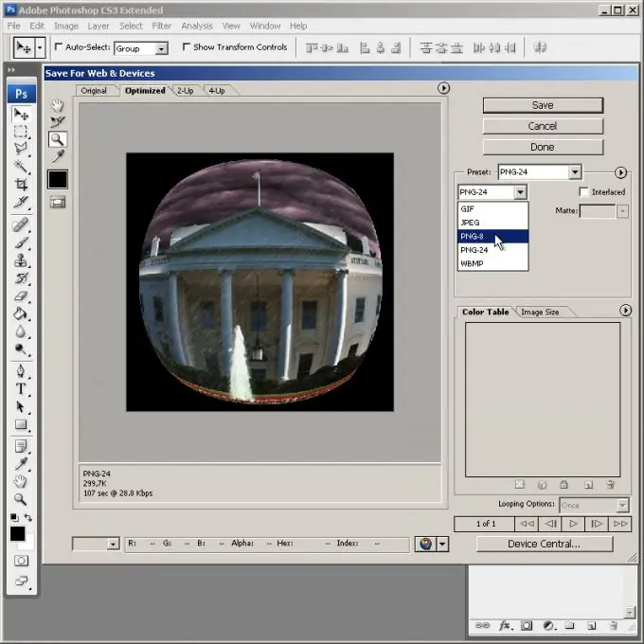The image size is (644, 644).
Task: Switch to the 4-Up tab
Action: click(217, 90)
